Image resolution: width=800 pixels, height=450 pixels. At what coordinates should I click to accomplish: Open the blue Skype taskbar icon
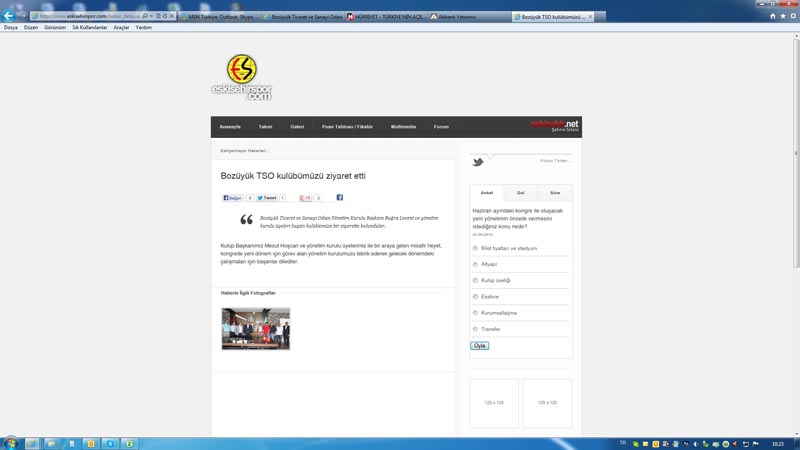click(110, 443)
